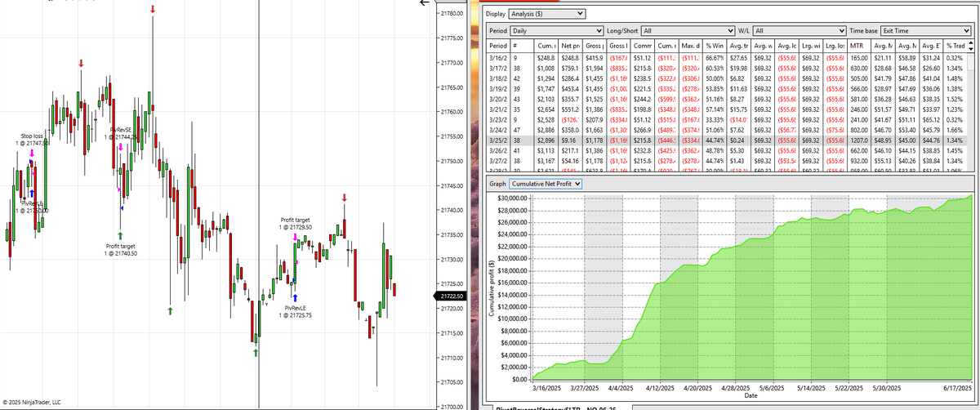Click the Avg. E column header
This screenshot has height=410, width=980.
tap(930, 46)
